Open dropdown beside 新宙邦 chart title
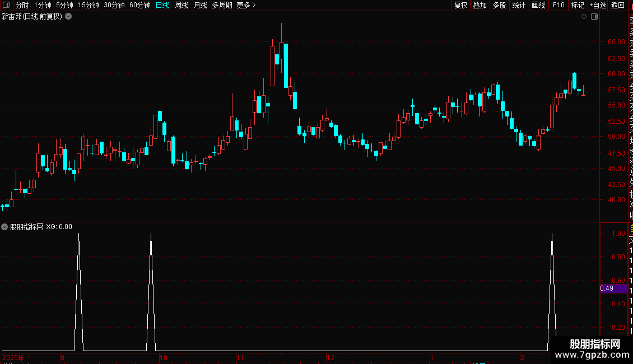633x364 pixels. tap(69, 16)
